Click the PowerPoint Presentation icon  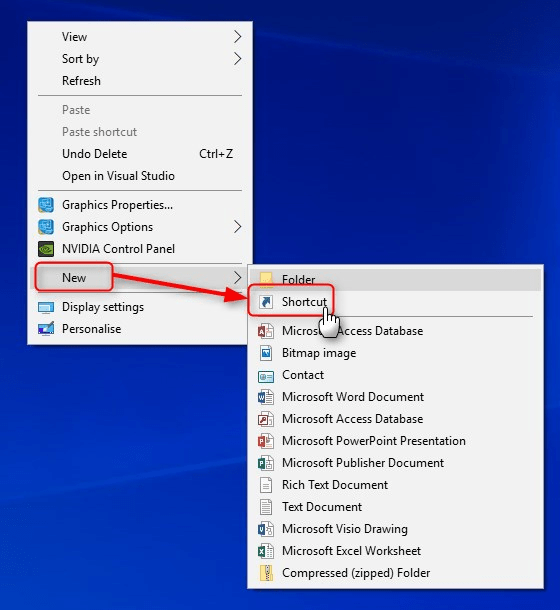point(266,441)
